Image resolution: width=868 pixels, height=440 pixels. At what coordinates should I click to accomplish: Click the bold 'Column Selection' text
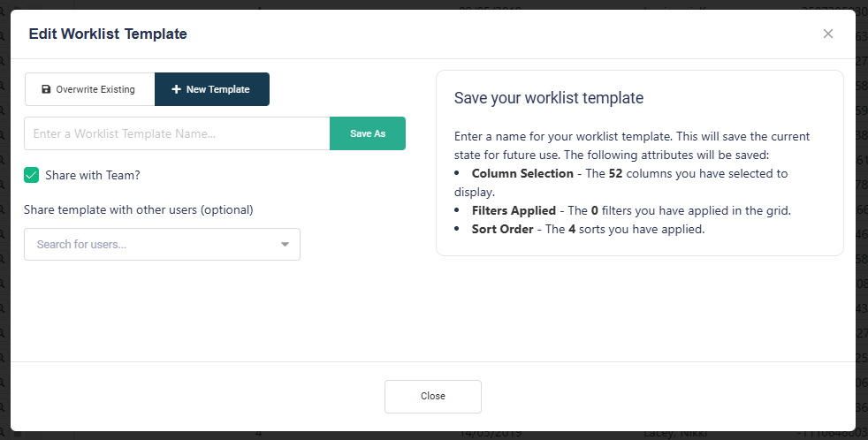click(522, 173)
